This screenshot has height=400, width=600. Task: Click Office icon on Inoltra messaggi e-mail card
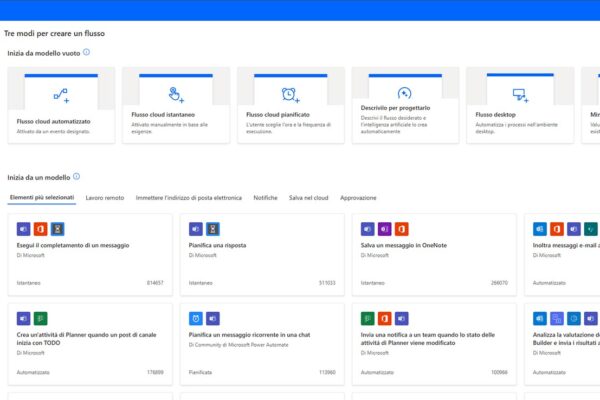pyautogui.click(x=557, y=229)
